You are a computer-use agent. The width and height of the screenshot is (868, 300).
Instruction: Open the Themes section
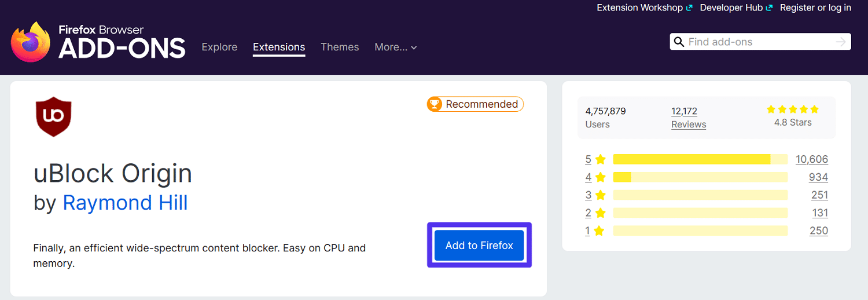340,47
